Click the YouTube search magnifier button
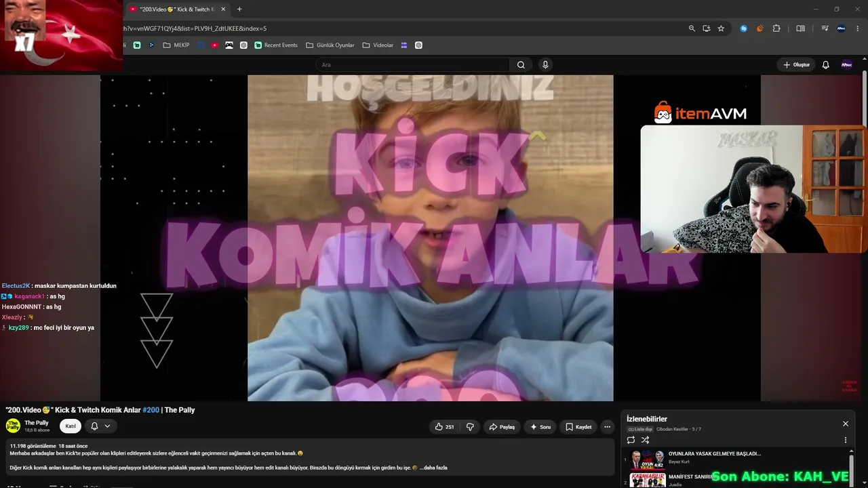 (x=521, y=65)
